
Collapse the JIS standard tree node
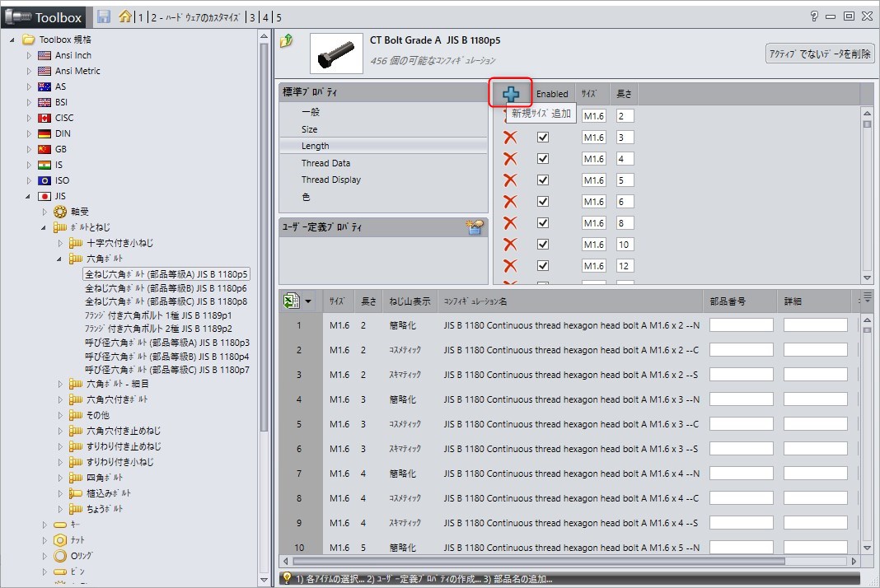coord(29,196)
